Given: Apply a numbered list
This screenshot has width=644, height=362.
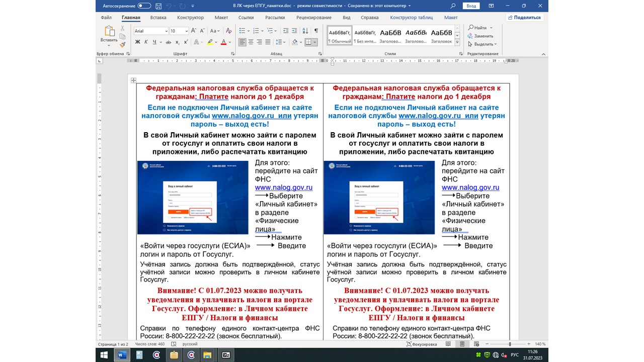Looking at the screenshot, I should coord(256,31).
